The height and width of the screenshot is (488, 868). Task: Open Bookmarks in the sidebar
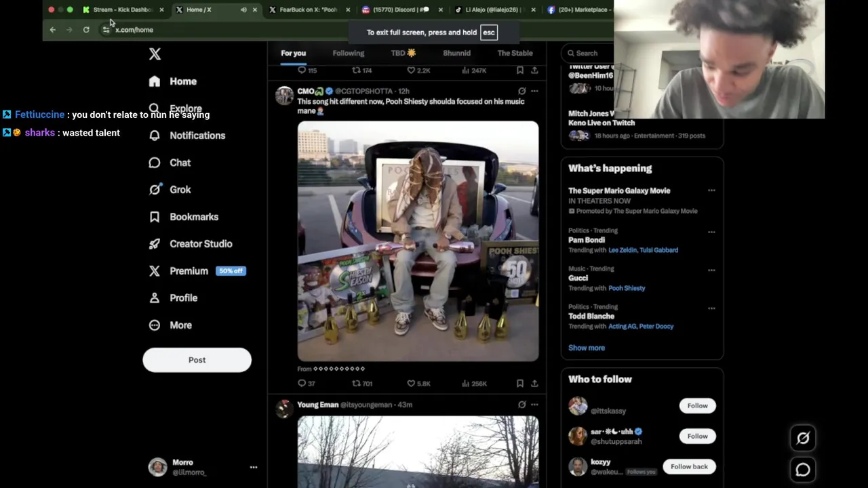[x=184, y=217]
